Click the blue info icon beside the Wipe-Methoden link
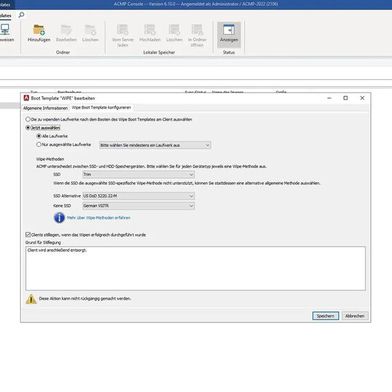The width and height of the screenshot is (392, 392). point(59,218)
